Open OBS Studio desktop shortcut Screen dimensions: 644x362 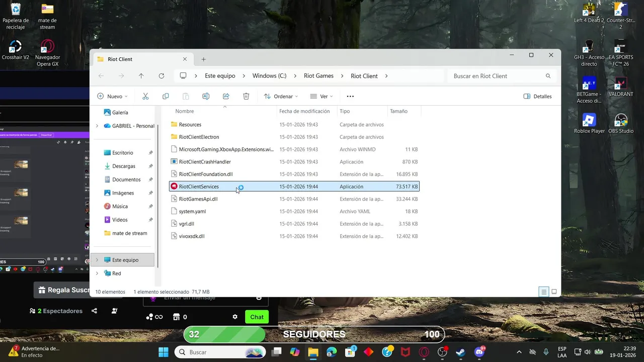pyautogui.click(x=621, y=123)
